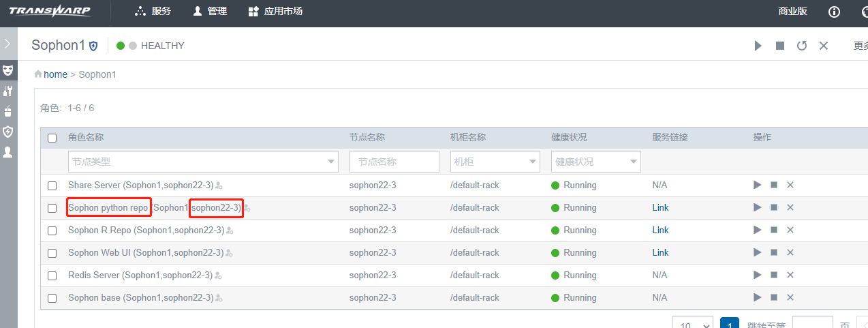Select the Sophon R Repo row checkbox
The height and width of the screenshot is (328, 868).
(x=52, y=230)
